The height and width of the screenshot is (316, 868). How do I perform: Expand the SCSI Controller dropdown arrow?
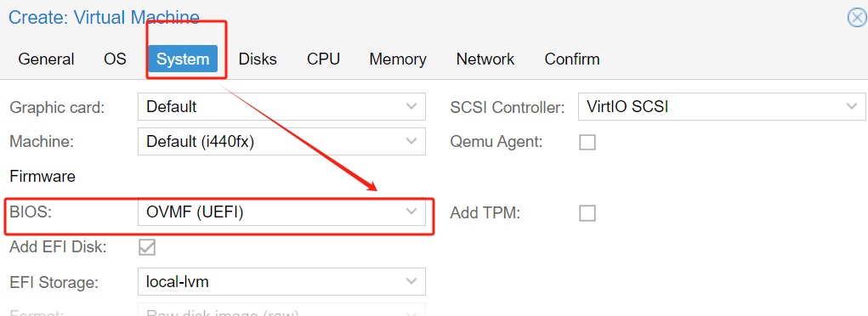pos(852,106)
